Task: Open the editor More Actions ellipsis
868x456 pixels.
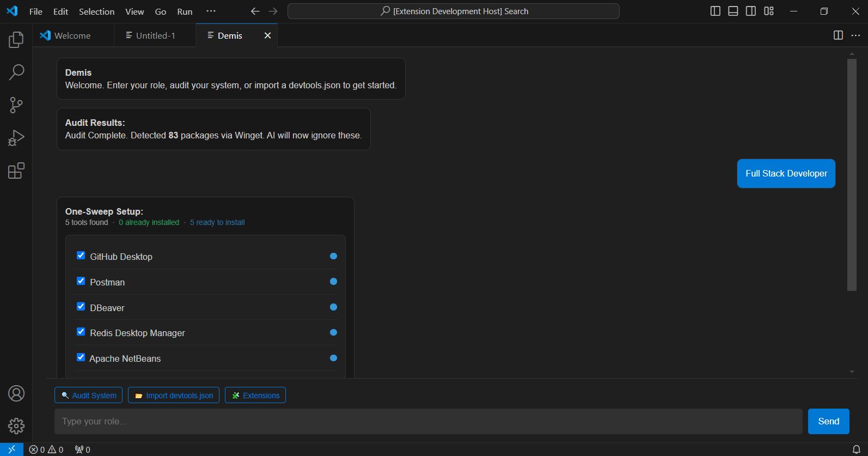Action: [x=855, y=35]
